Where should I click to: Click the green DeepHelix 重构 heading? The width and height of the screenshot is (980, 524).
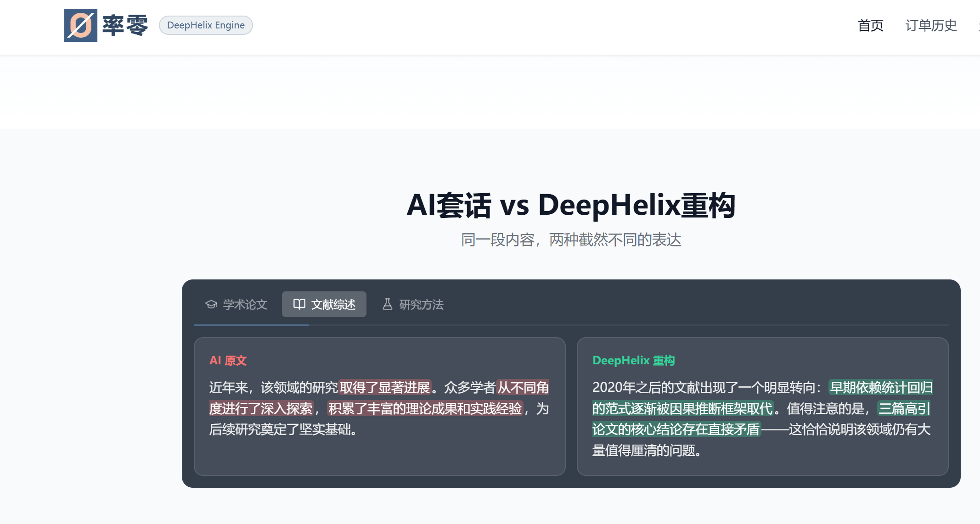[x=633, y=361]
